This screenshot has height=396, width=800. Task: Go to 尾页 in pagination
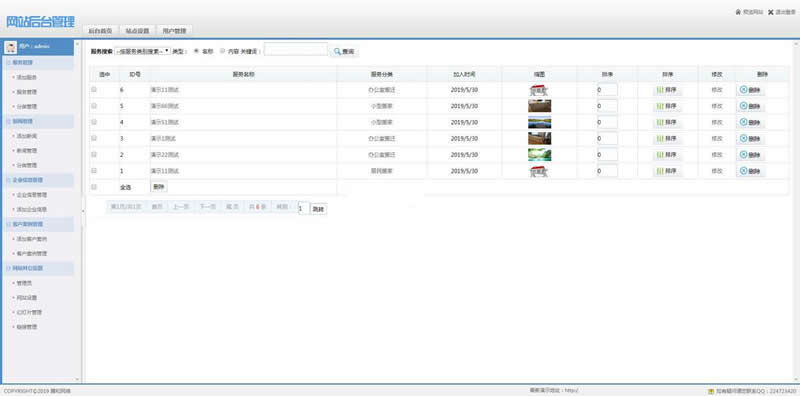click(x=233, y=207)
